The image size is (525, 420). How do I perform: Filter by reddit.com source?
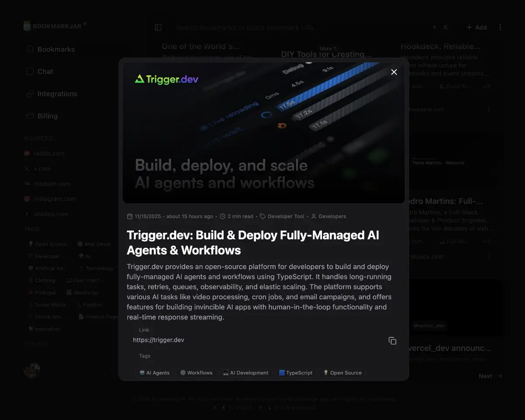coord(49,154)
